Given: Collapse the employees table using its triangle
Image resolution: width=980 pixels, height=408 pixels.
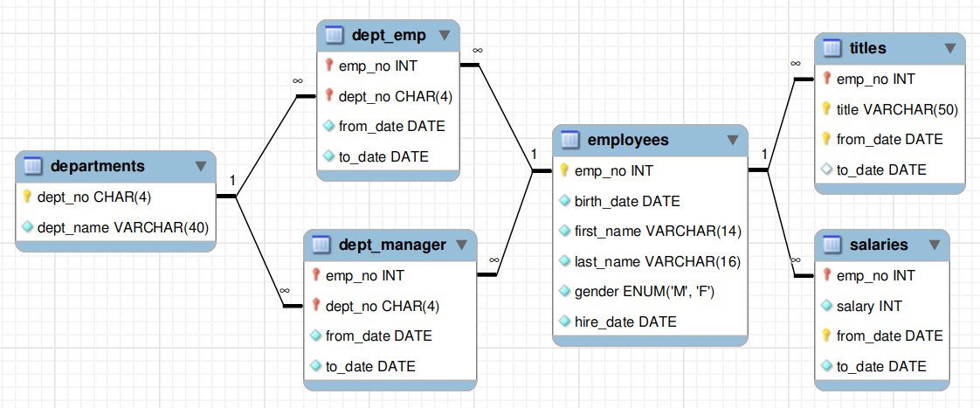Looking at the screenshot, I should coord(733,140).
